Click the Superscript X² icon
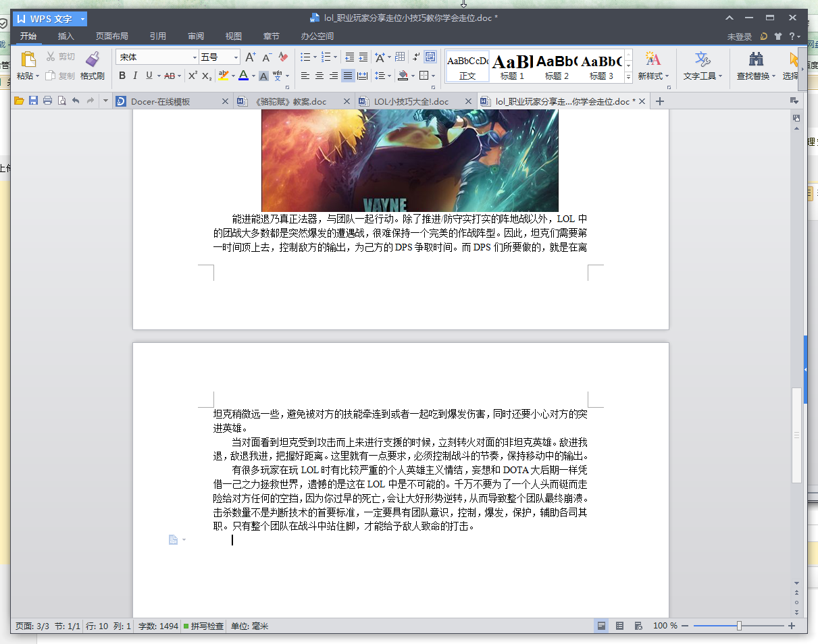The image size is (818, 644). click(193, 76)
